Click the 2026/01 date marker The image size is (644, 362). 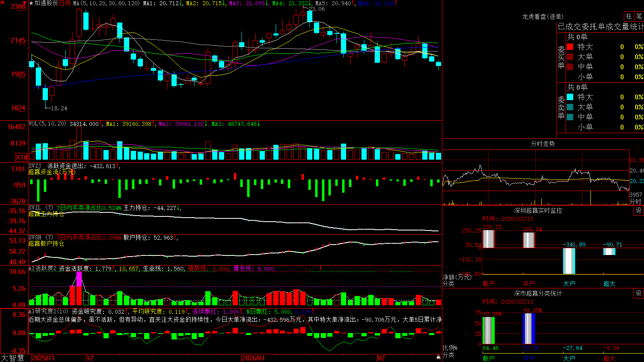point(254,358)
